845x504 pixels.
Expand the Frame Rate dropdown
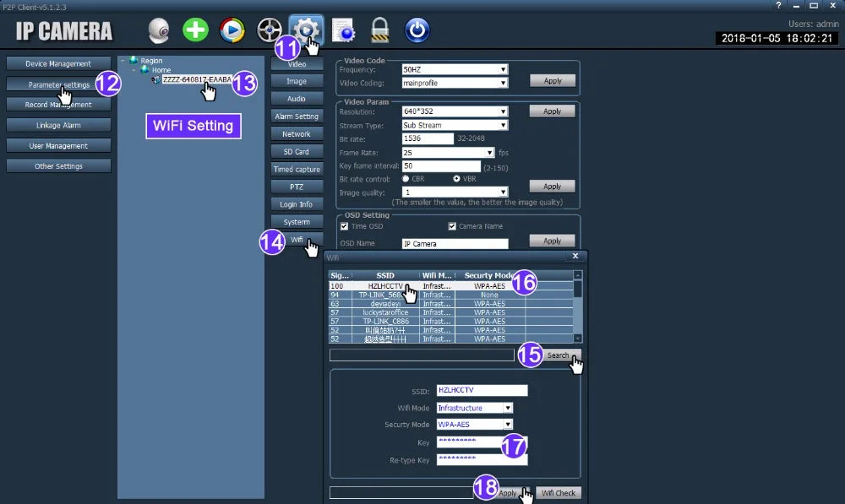(x=448, y=153)
